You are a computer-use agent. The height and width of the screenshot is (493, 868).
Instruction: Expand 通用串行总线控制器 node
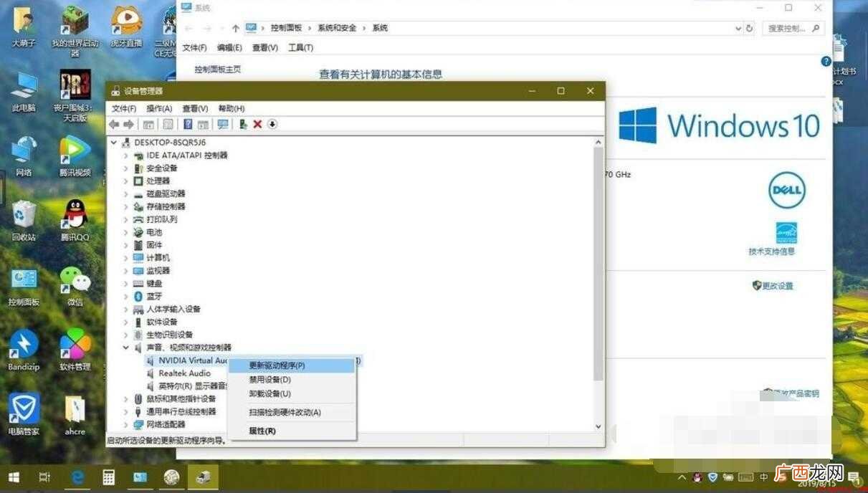(125, 412)
